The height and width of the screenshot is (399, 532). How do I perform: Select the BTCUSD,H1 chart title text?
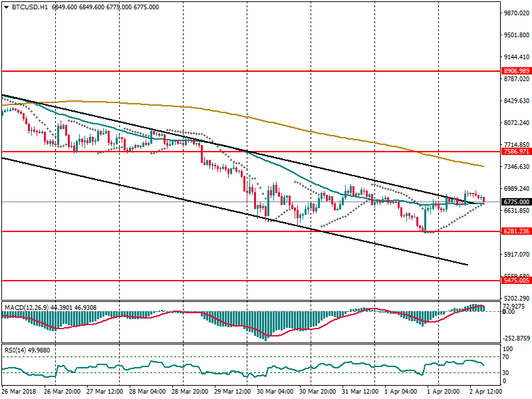click(29, 7)
